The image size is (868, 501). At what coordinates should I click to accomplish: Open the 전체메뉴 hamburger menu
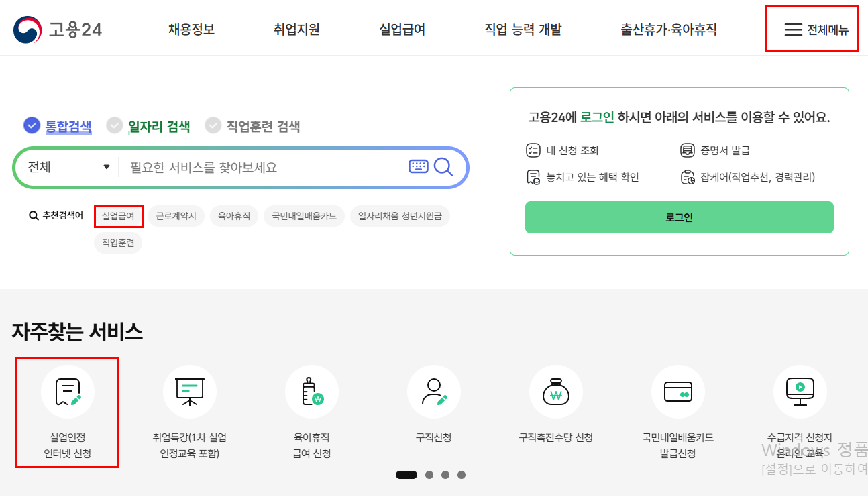pos(811,29)
